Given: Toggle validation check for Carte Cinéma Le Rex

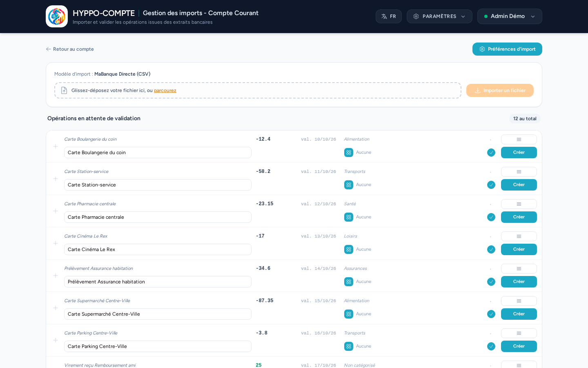Looking at the screenshot, I should click(491, 249).
